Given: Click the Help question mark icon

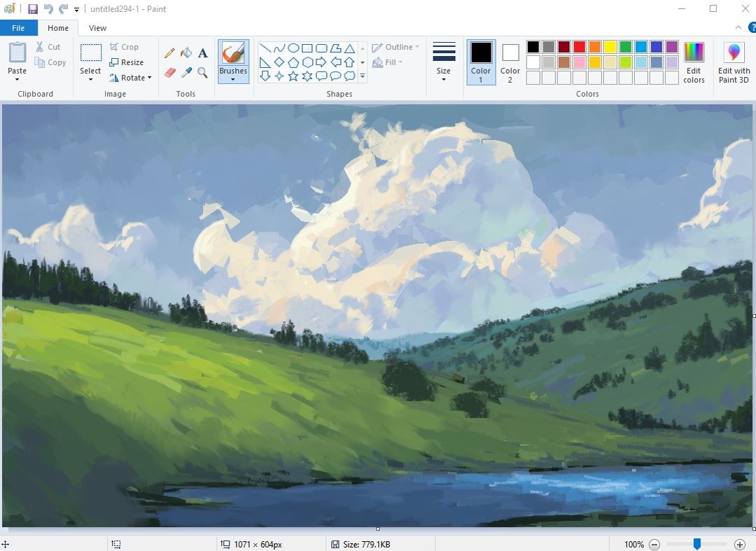Looking at the screenshot, I should point(752,27).
